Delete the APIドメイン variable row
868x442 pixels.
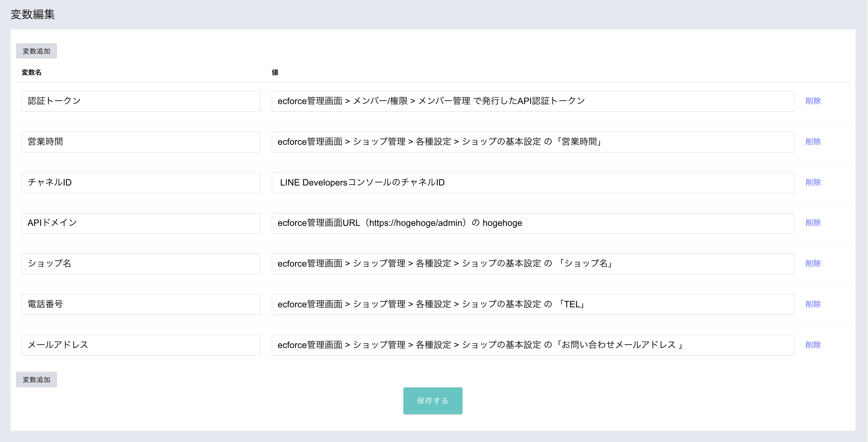(x=813, y=223)
